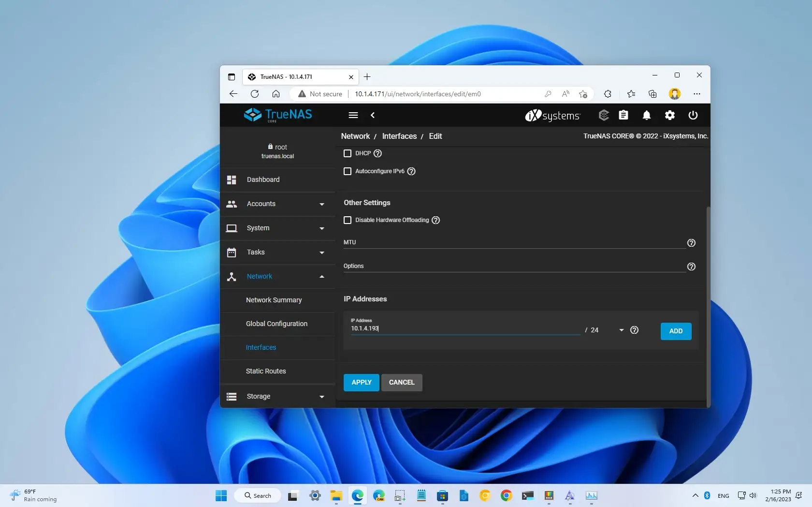Viewport: 812px width, 507px height.
Task: Open the netmask 24 dropdown
Action: click(607, 330)
